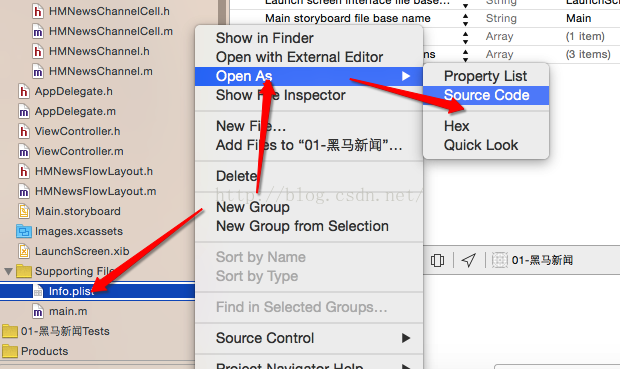Open the Source Control submenu arrow
Viewport: 620px width, 369px height.
(x=406, y=338)
